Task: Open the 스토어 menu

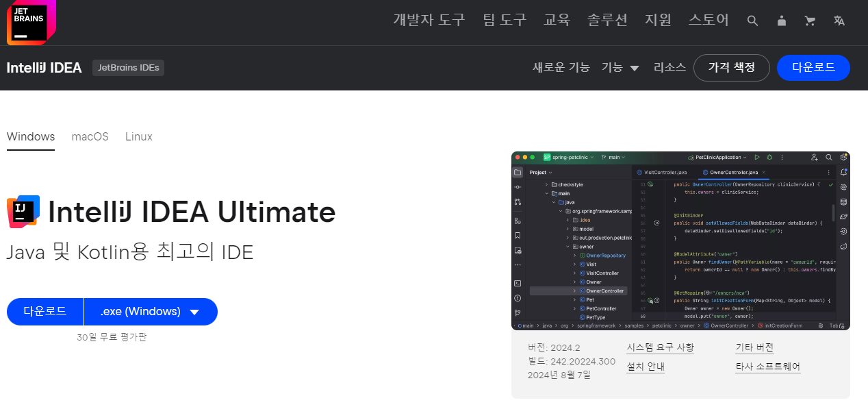Action: (x=709, y=20)
